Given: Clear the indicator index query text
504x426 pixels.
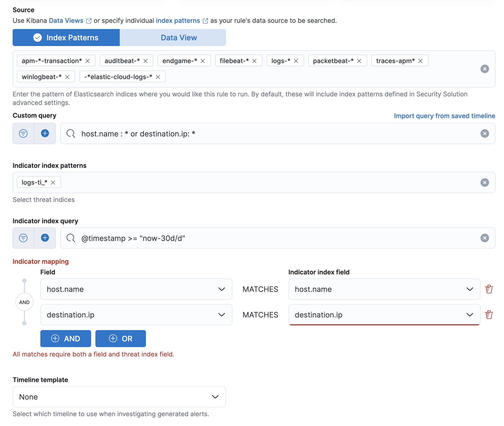Looking at the screenshot, I should pos(484,238).
